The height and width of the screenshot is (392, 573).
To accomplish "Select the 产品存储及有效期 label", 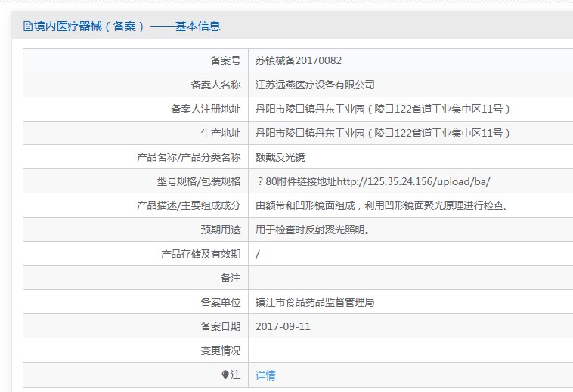I will pos(201,254).
